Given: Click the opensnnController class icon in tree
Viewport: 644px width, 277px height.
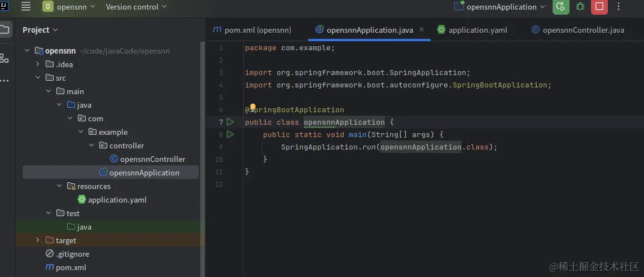Looking at the screenshot, I should 114,159.
